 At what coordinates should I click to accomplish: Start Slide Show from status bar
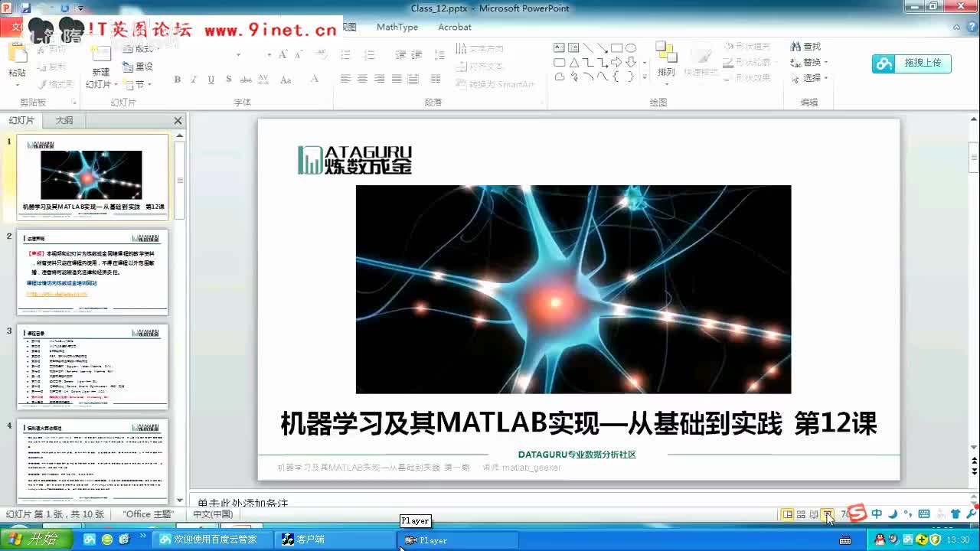[828, 514]
